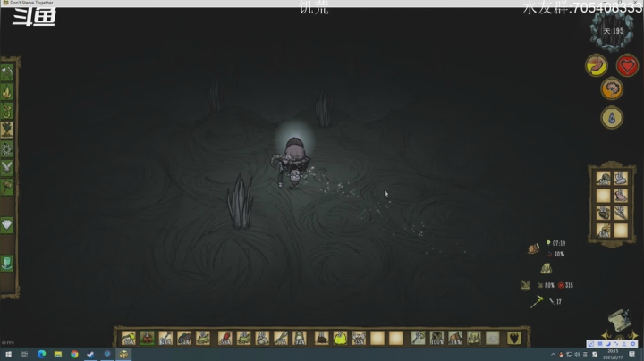The image size is (644, 361).
Task: Open the Dress crafting tab with green top hat
Action: (7, 263)
